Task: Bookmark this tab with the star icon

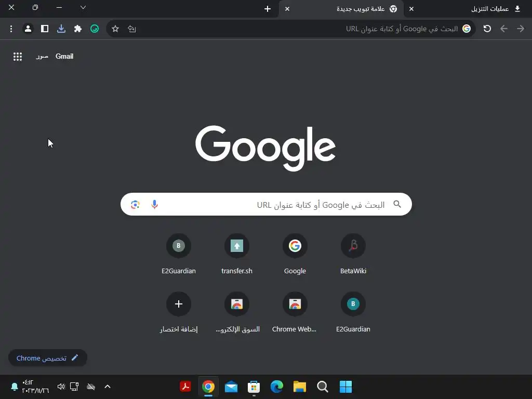Action: (x=115, y=29)
